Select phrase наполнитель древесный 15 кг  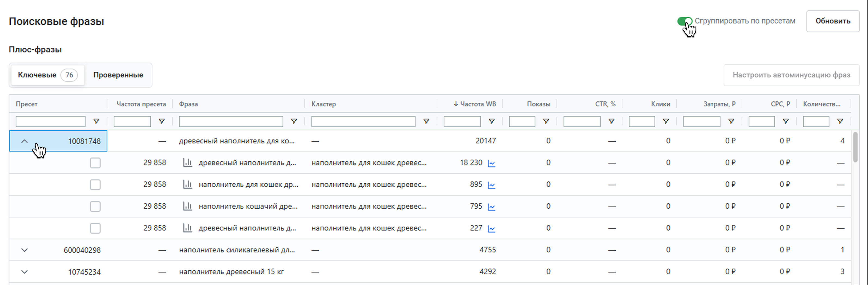pyautogui.click(x=231, y=272)
